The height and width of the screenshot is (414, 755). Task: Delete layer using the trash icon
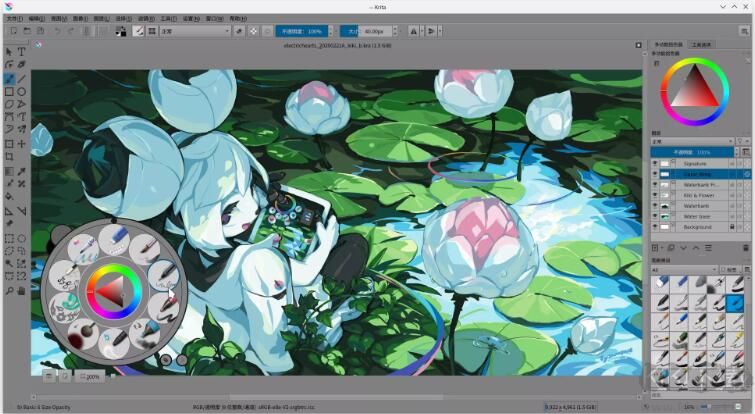pos(746,248)
